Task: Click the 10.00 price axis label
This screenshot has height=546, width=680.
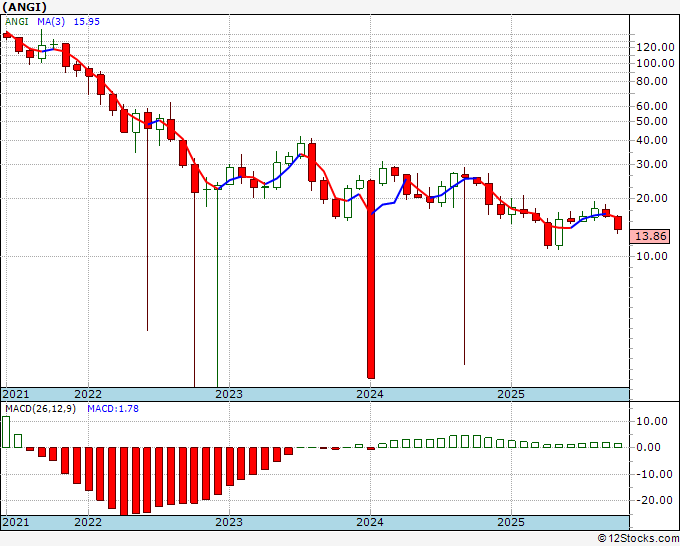Action: pyautogui.click(x=651, y=256)
